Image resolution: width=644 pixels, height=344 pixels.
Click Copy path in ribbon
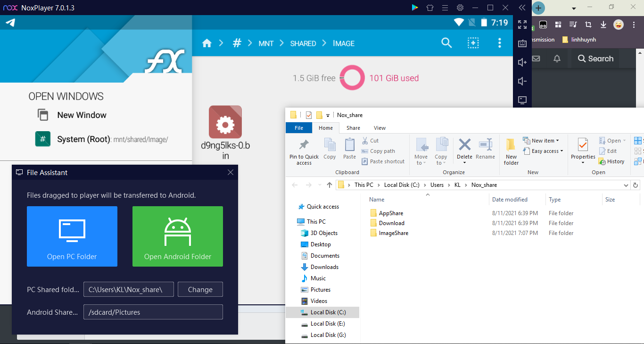click(378, 151)
